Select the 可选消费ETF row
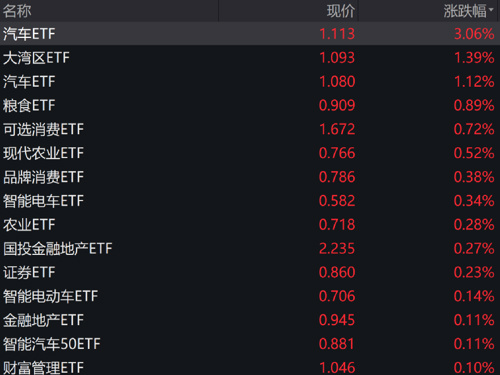500x375 pixels. tap(250, 129)
